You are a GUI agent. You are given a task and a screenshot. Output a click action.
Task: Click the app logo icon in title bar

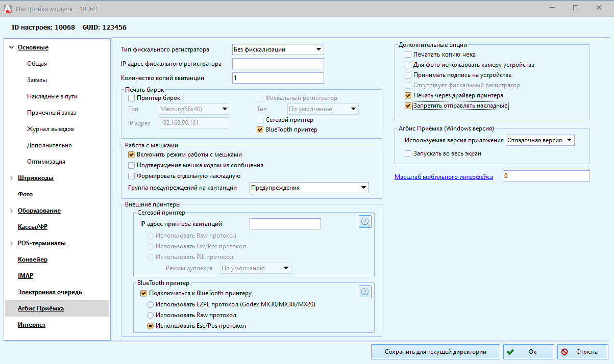(x=7, y=9)
